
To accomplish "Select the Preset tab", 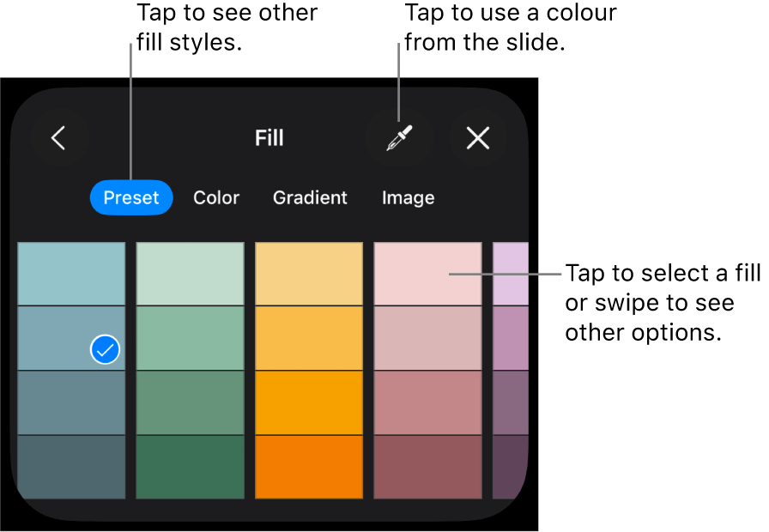I will pos(130,197).
